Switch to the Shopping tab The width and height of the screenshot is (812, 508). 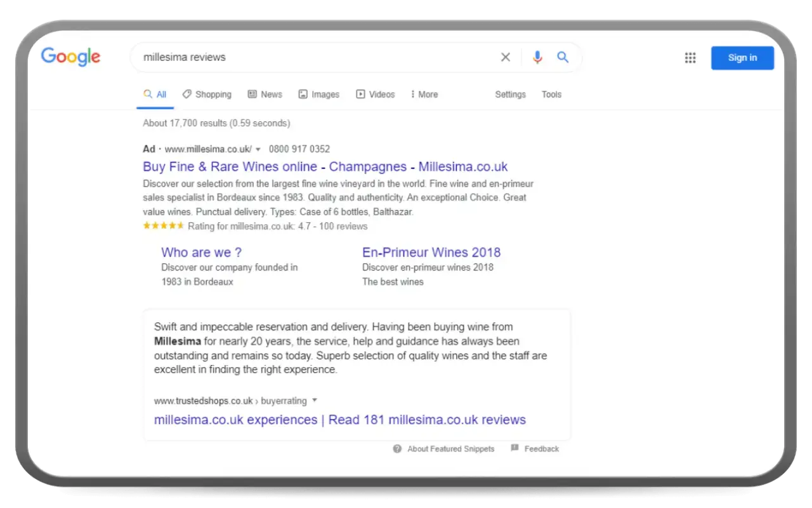point(207,95)
